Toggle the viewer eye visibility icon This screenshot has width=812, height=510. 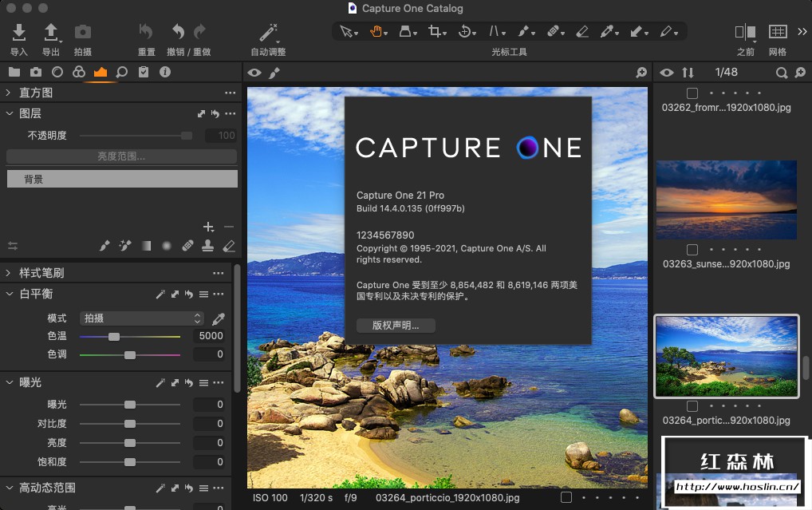click(x=254, y=73)
